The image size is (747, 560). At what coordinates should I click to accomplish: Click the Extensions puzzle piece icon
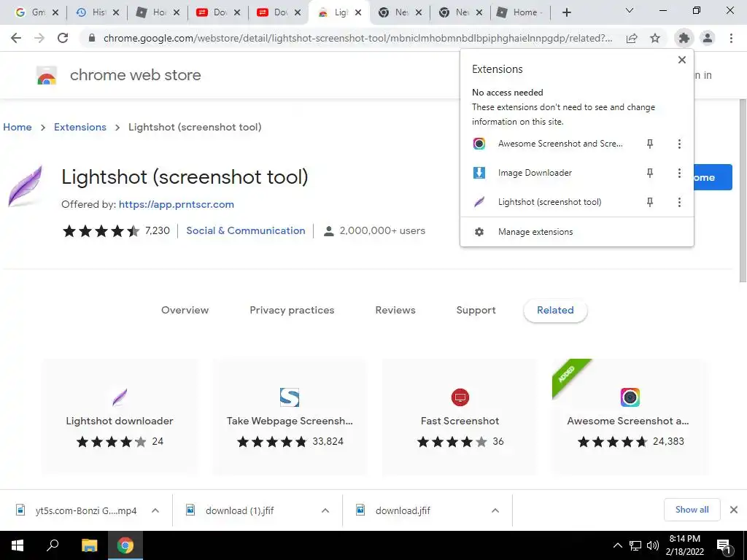click(x=684, y=38)
